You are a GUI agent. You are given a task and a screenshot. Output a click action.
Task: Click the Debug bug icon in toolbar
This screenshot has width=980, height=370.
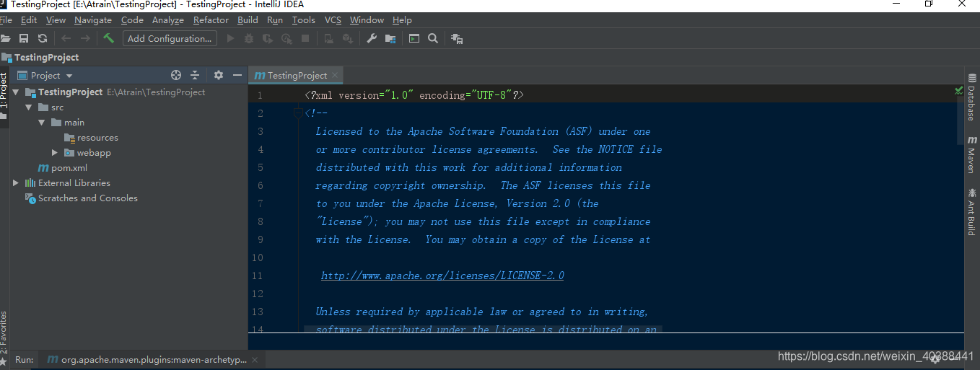coord(249,38)
